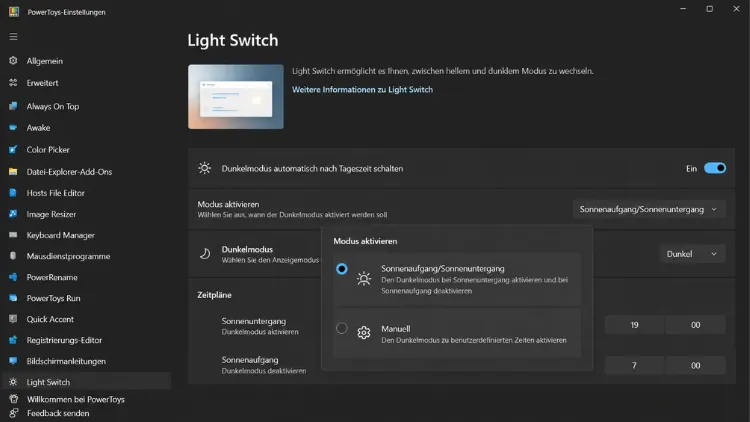Click the Sonnenuntergang hour field showing 19
Image resolution: width=750 pixels, height=422 pixels.
634,325
